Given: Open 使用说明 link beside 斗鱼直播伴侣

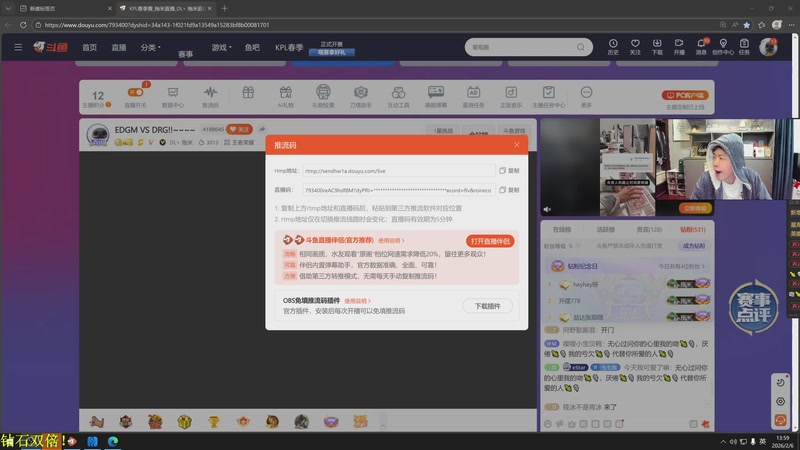Looking at the screenshot, I should [391, 240].
